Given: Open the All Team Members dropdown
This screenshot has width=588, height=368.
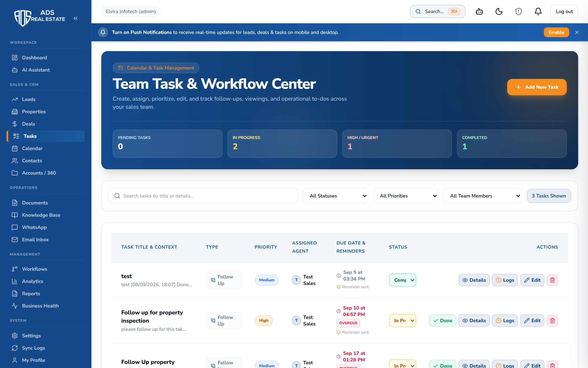Looking at the screenshot, I should pos(483,196).
